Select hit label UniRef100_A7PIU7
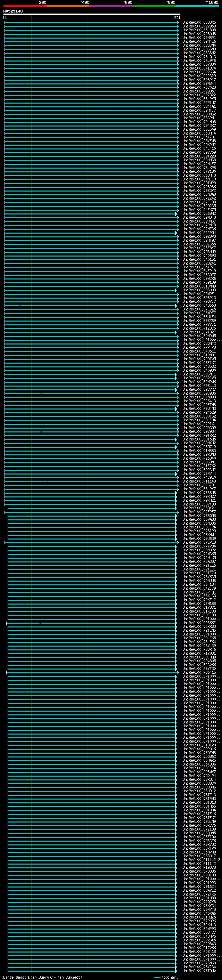 [x=199, y=103]
